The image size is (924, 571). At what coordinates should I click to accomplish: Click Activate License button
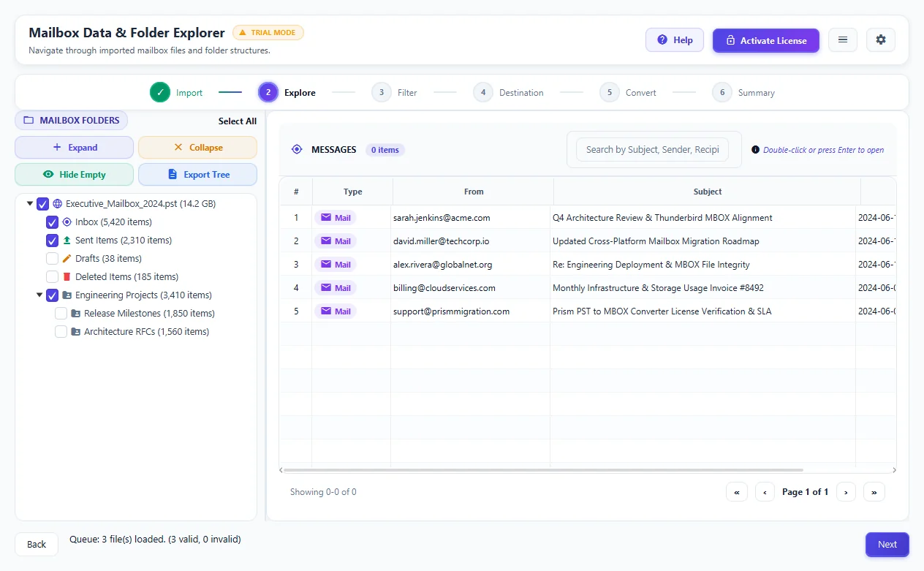765,40
